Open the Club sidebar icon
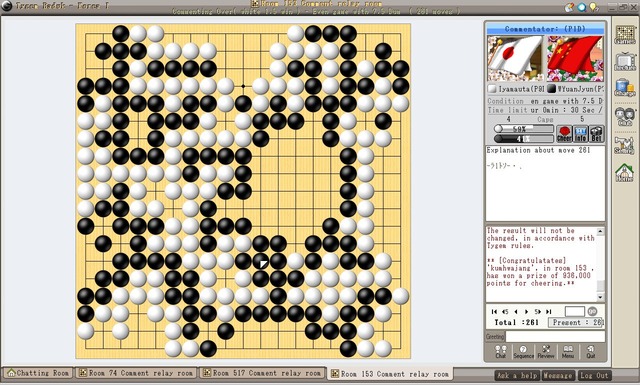 pos(625,116)
